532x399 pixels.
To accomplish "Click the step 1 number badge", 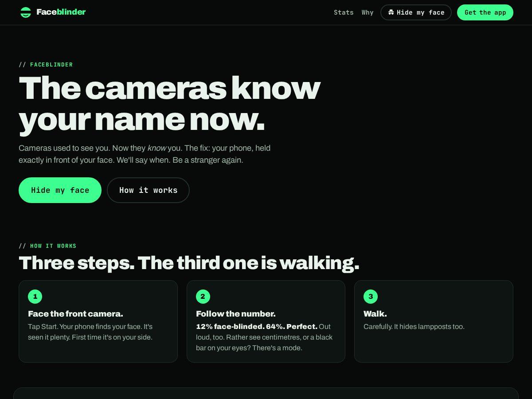I will tap(35, 297).
